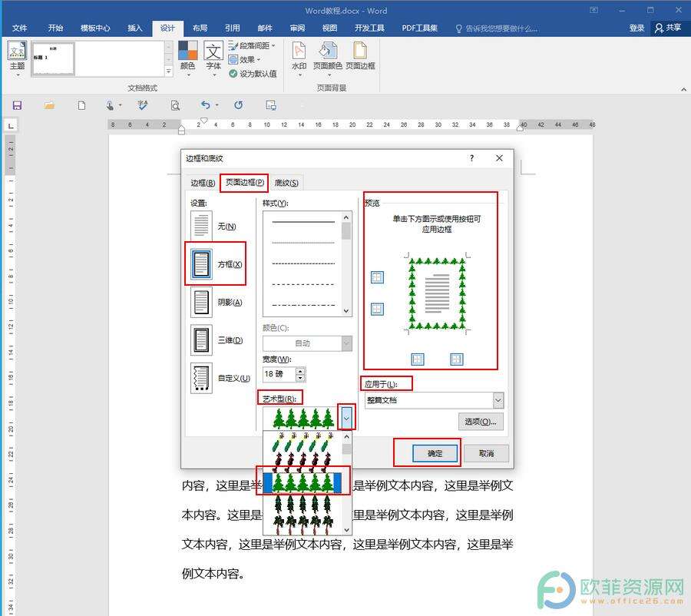Open the Undo history dropdown arrow
This screenshot has width=691, height=616.
click(x=217, y=105)
